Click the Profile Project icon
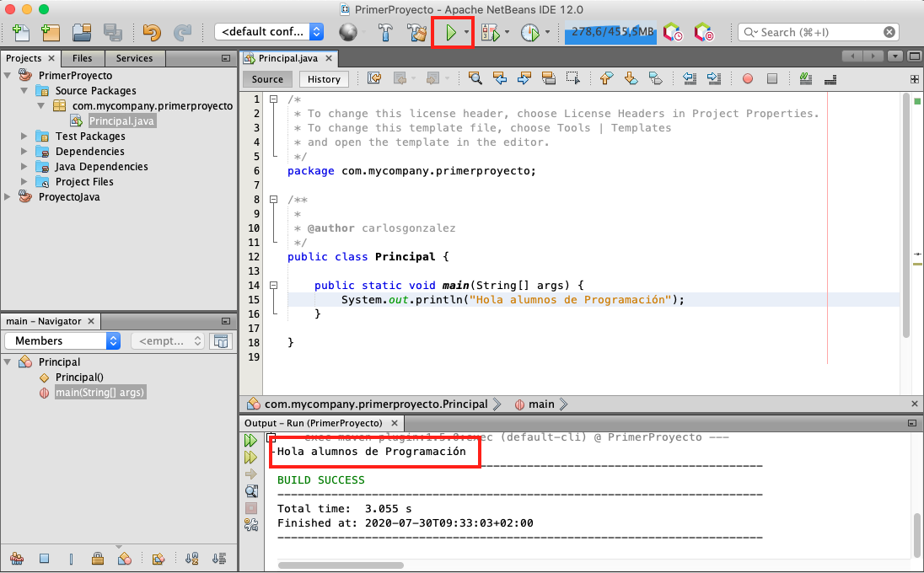 pyautogui.click(x=529, y=32)
